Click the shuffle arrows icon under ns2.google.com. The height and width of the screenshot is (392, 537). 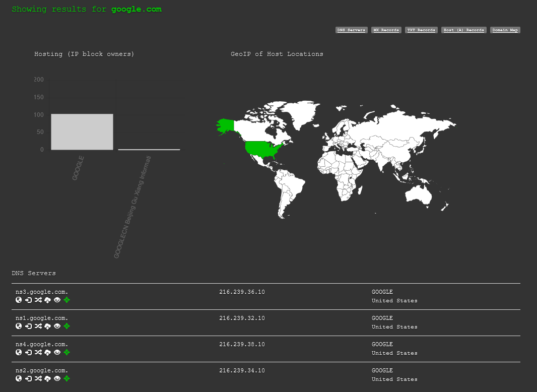(x=38, y=378)
